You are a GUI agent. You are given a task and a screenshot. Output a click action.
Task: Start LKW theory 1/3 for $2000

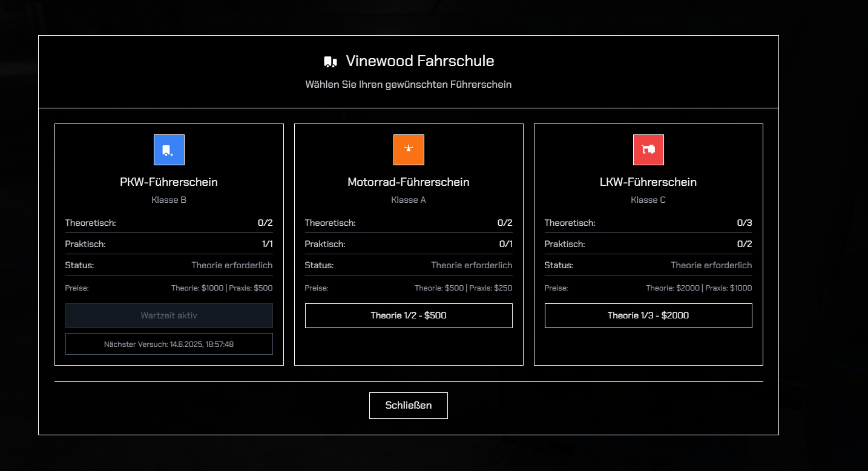(648, 315)
